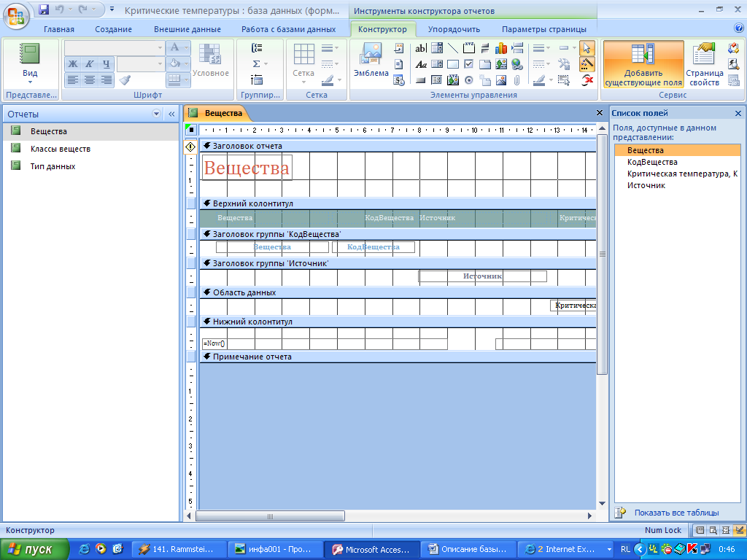
Task: Select the Label (Aa) control tool
Action: (421, 64)
